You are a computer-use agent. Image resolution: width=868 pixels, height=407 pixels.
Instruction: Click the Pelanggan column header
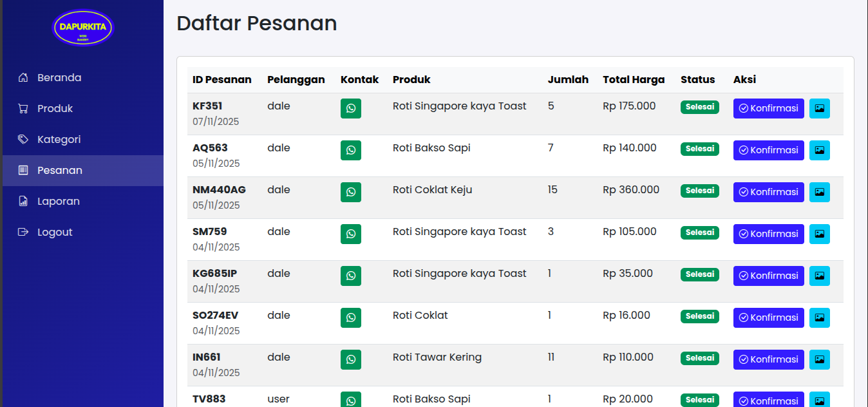tap(296, 80)
